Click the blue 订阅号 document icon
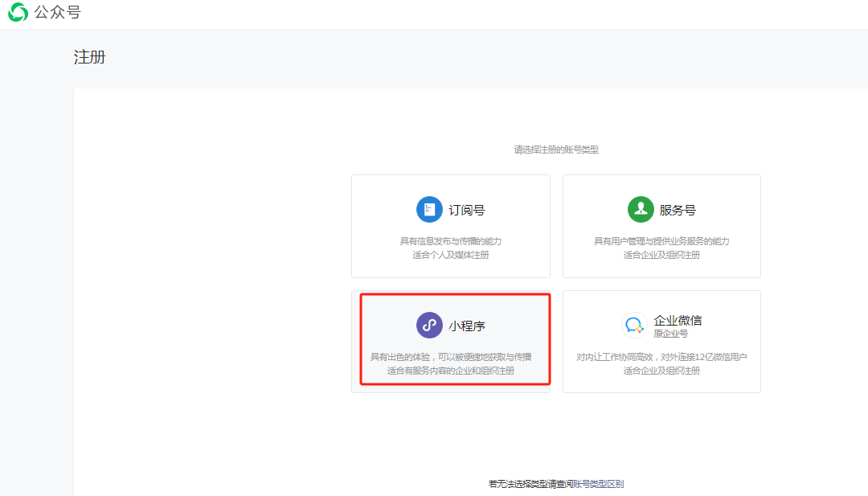 (429, 209)
